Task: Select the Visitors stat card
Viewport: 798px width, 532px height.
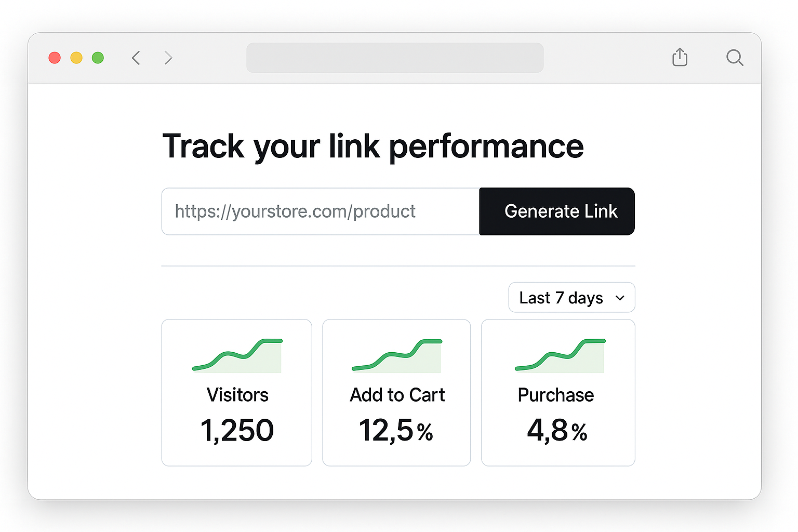Action: tap(237, 393)
